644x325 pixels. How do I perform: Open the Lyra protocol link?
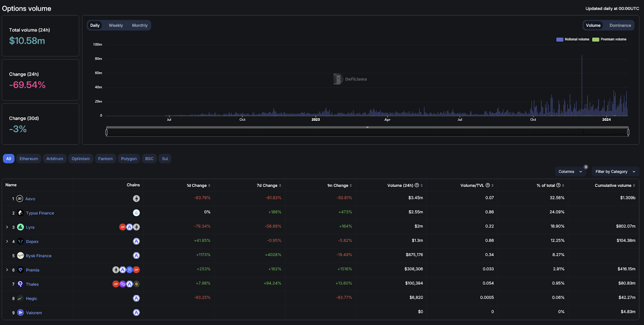(30, 228)
